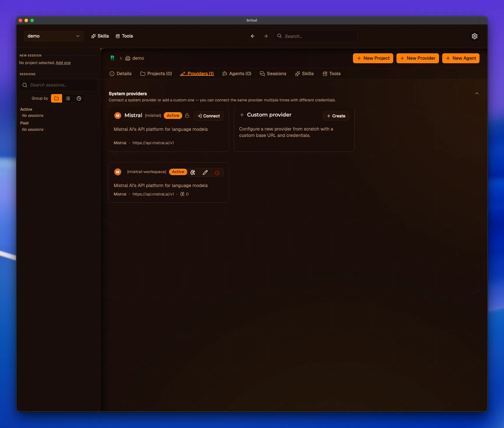Open the Tools tab in workspace
The width and height of the screenshot is (504, 428).
click(x=332, y=74)
